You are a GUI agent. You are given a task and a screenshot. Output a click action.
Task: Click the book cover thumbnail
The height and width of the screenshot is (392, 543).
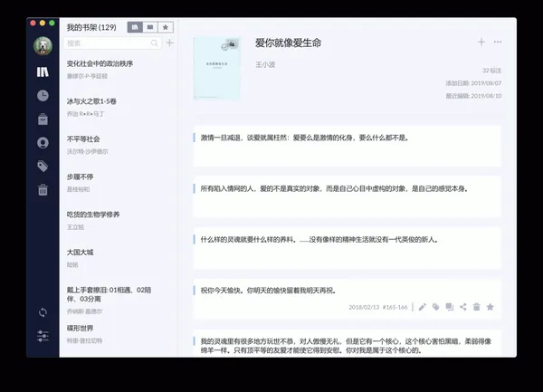point(217,68)
